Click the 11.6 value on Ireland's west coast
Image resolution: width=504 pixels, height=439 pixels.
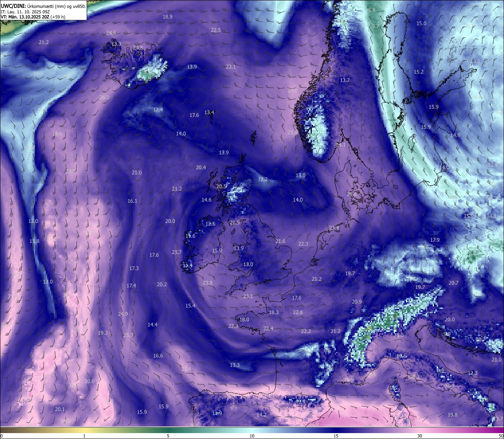(190, 236)
